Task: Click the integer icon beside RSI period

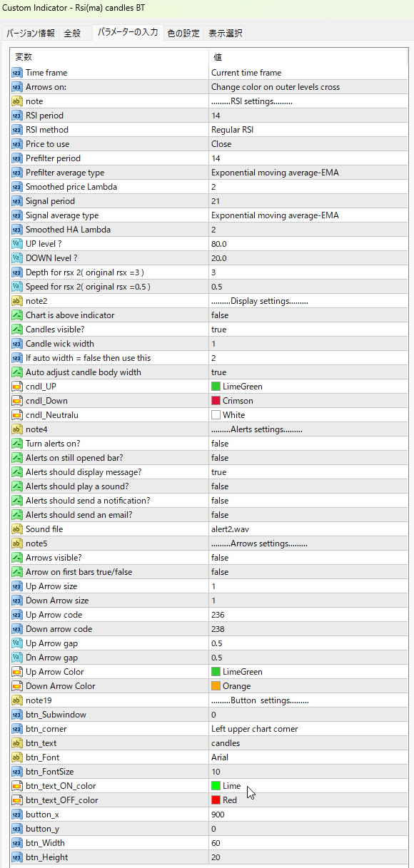Action: 17,116
